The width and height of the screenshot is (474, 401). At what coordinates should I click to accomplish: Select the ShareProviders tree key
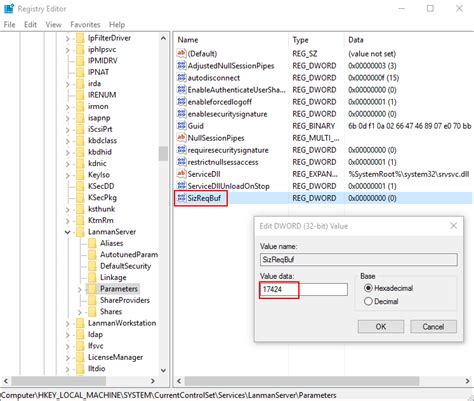pyautogui.click(x=125, y=300)
